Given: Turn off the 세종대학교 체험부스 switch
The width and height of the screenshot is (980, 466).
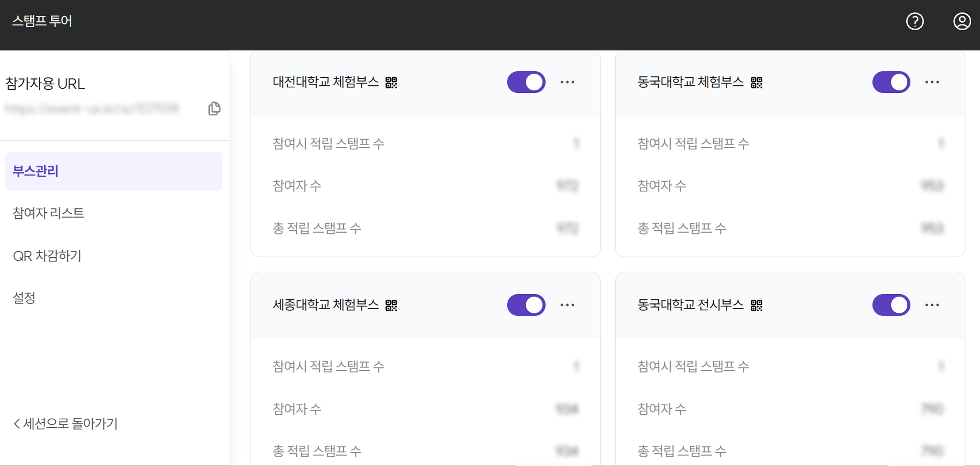Looking at the screenshot, I should [x=526, y=304].
